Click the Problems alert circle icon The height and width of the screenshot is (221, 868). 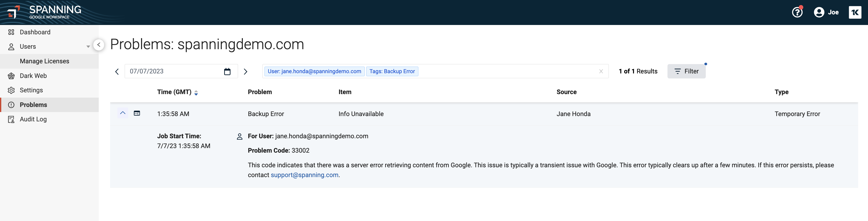click(x=11, y=105)
